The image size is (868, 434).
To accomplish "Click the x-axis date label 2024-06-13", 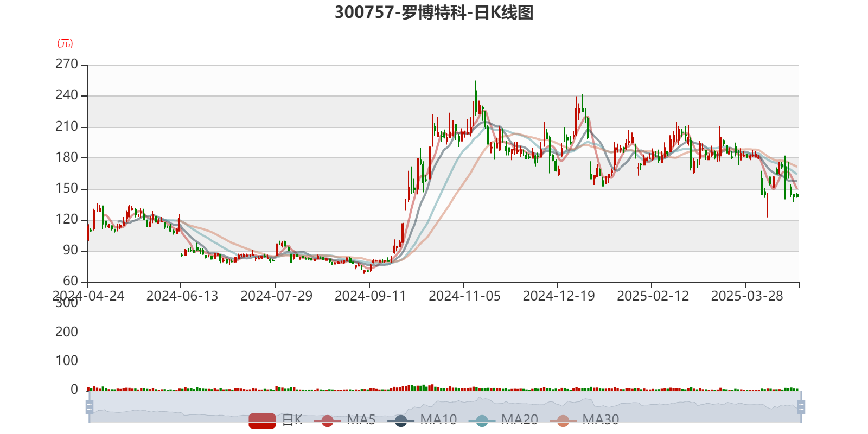I will tap(182, 296).
